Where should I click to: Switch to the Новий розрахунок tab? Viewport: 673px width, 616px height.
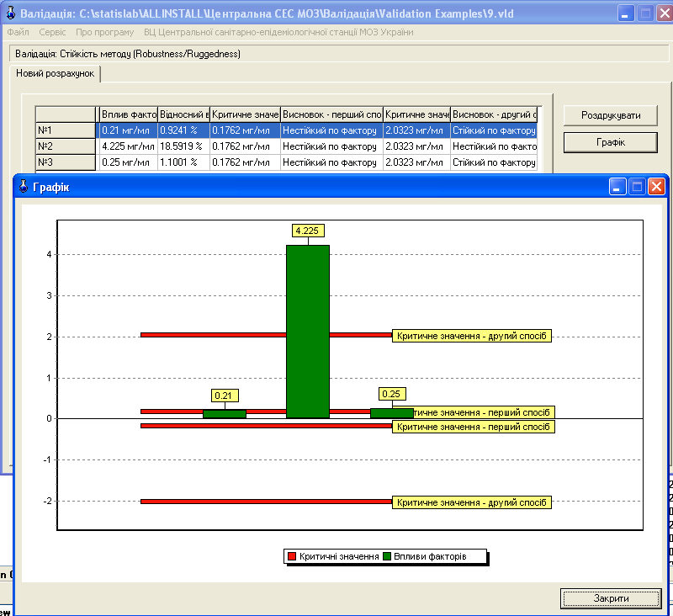click(55, 73)
